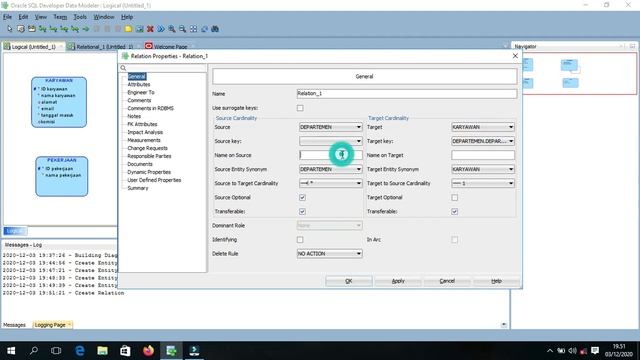Open the Target key dropdown

[x=483, y=141]
